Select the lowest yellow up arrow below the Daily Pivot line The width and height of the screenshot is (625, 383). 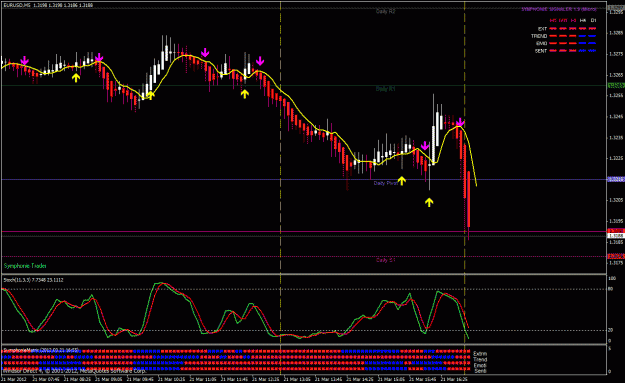point(429,202)
